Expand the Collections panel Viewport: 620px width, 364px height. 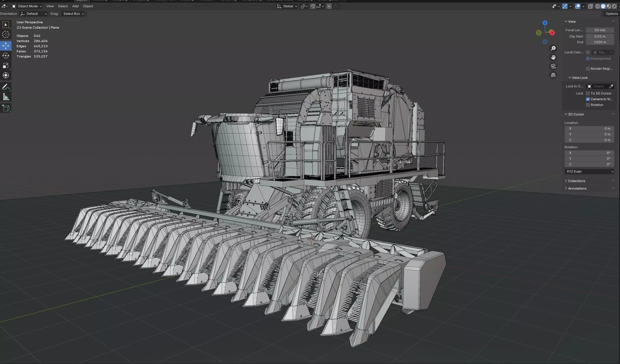[x=576, y=181]
